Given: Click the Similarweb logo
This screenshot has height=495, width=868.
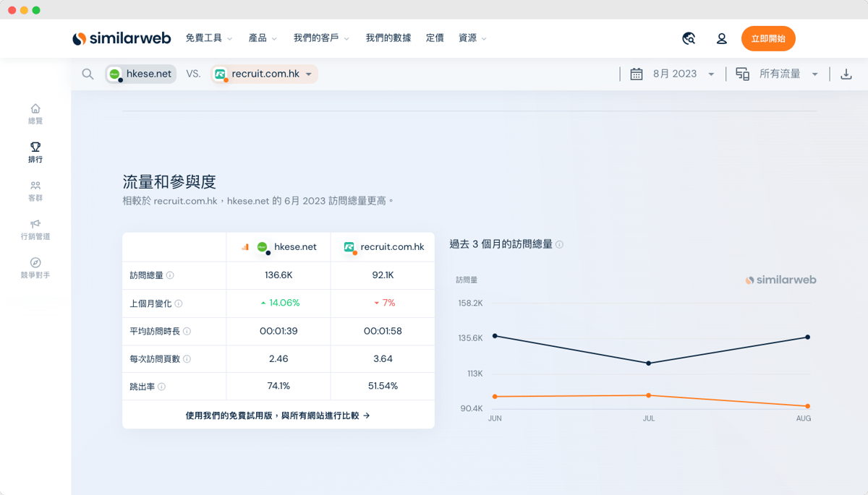Looking at the screenshot, I should (122, 38).
